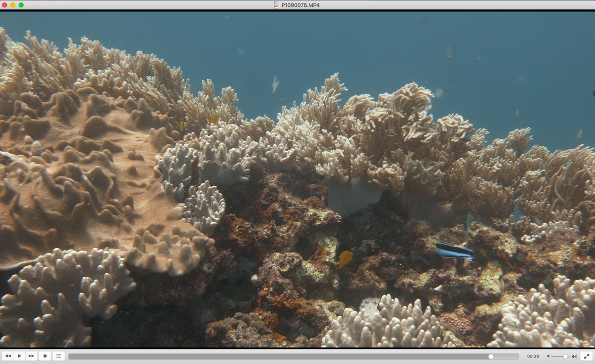Click the blue striped fish in the video
The image size is (595, 364).
pos(455,251)
